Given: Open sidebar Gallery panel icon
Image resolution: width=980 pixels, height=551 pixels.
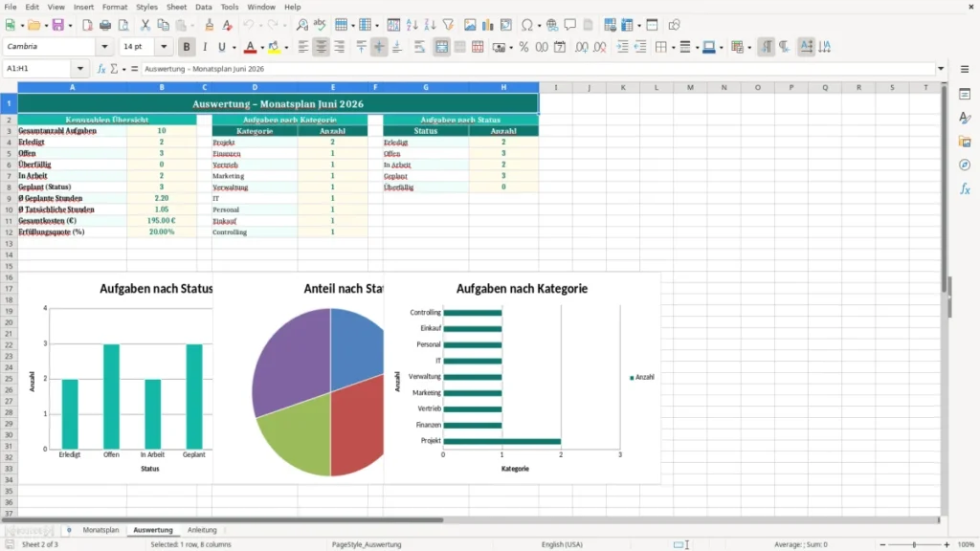Looking at the screenshot, I should click(965, 142).
